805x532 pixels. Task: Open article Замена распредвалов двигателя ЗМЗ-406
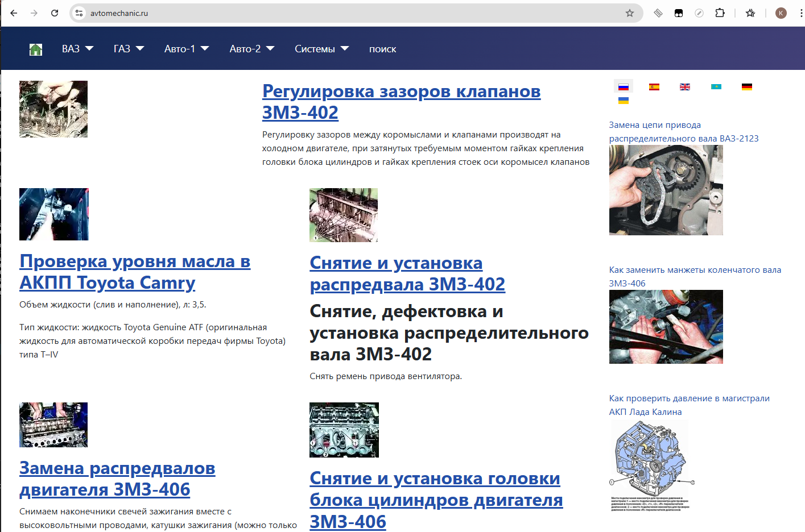coord(117,479)
